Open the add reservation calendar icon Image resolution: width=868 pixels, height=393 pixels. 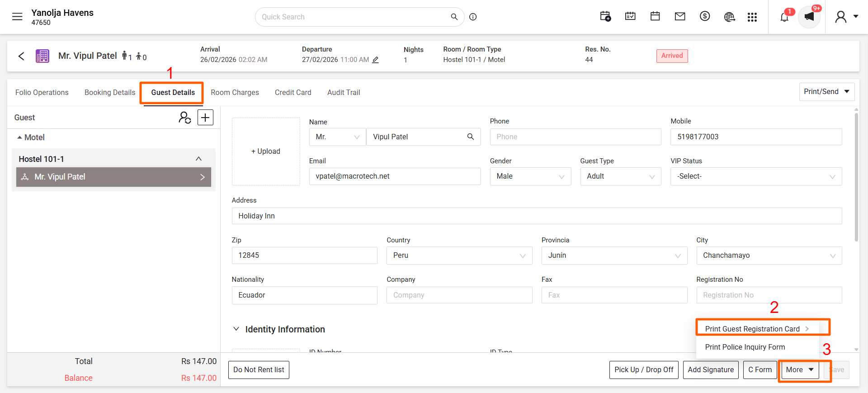[605, 17]
